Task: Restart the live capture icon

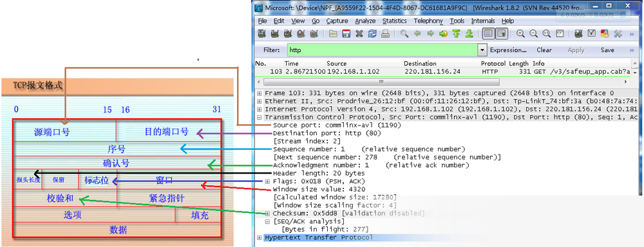Action: point(314,33)
